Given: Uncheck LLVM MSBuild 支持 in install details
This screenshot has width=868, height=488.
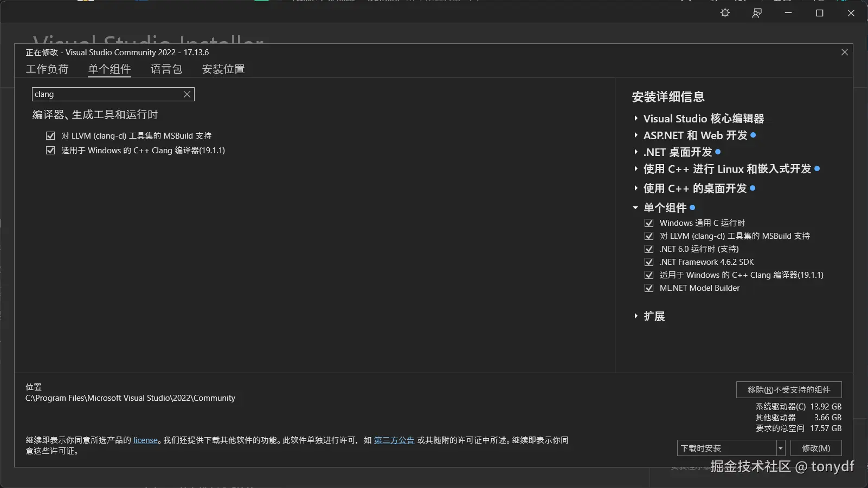Looking at the screenshot, I should 649,236.
